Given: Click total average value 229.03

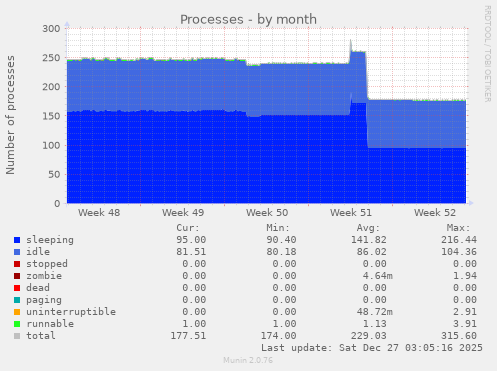Looking at the screenshot, I should point(369,336).
